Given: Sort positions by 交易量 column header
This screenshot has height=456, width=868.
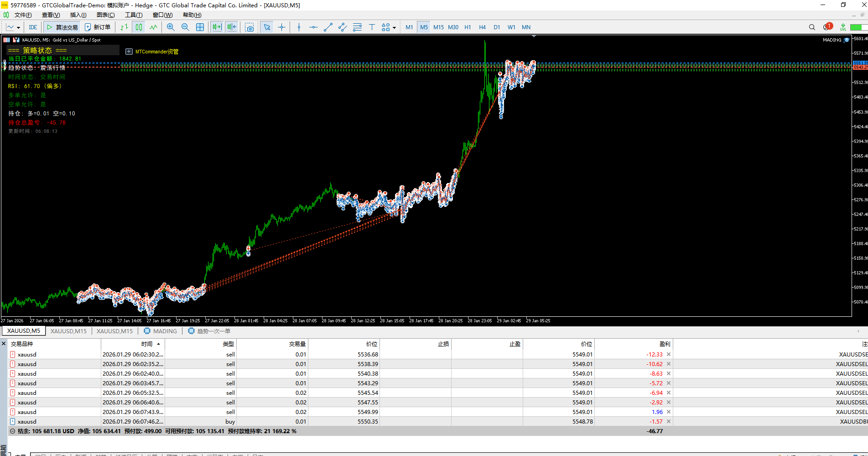Looking at the screenshot, I should click(272, 344).
